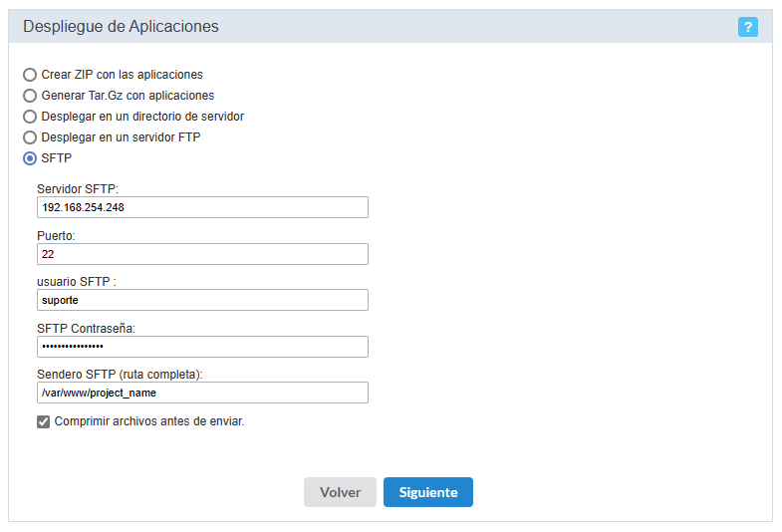The image size is (782, 532).
Task: Select the SFTP radio button
Action: click(30, 158)
